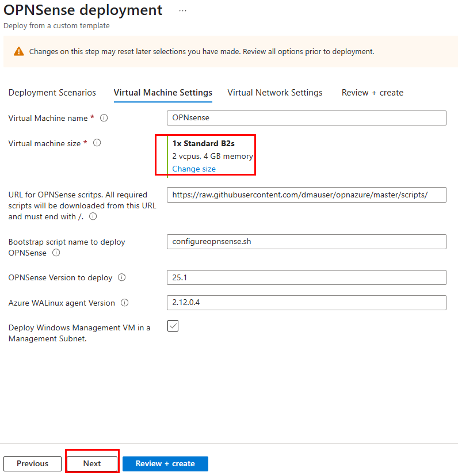Select the Virtual Machine Settings tab
The height and width of the screenshot is (476, 458).
click(x=163, y=93)
